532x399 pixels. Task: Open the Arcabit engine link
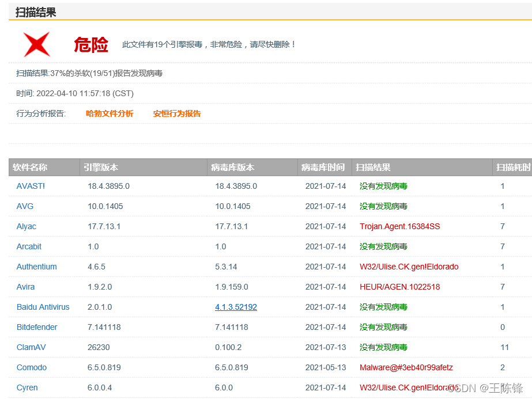tap(29, 246)
